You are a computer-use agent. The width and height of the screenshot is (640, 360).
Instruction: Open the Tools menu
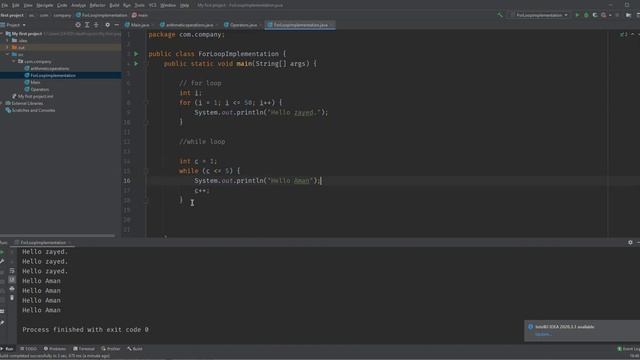[140, 5]
